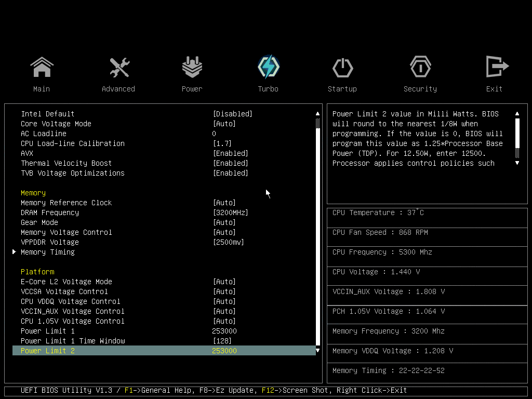Viewport: 532px width, 399px height.
Task: Toggle Thermal Velocity Boost Enabled value
Action: pos(230,163)
